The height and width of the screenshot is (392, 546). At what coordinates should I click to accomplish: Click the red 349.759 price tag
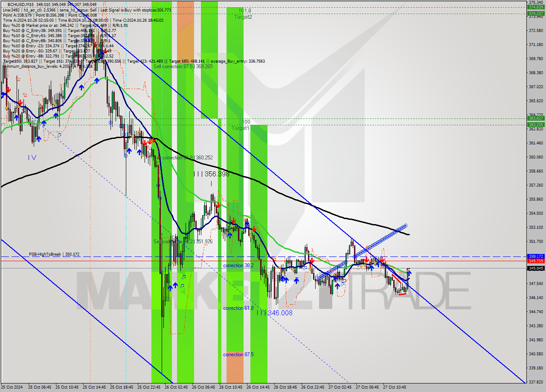(x=536, y=261)
